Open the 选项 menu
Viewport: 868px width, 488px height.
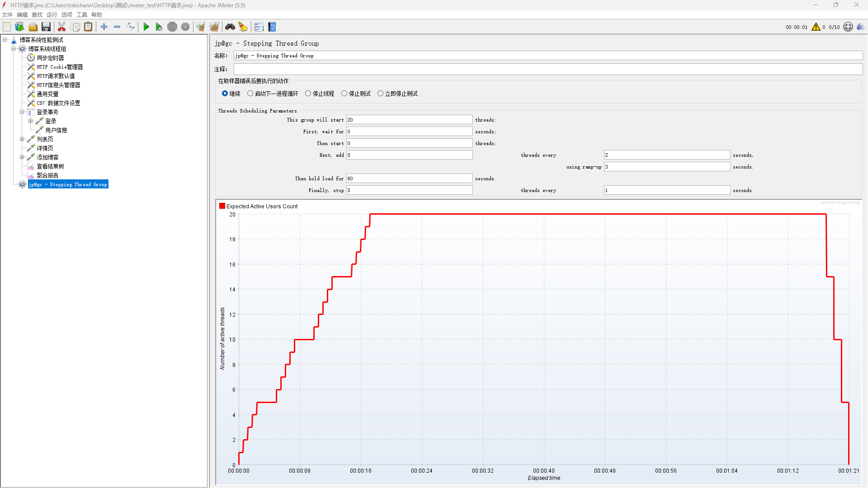(67, 15)
